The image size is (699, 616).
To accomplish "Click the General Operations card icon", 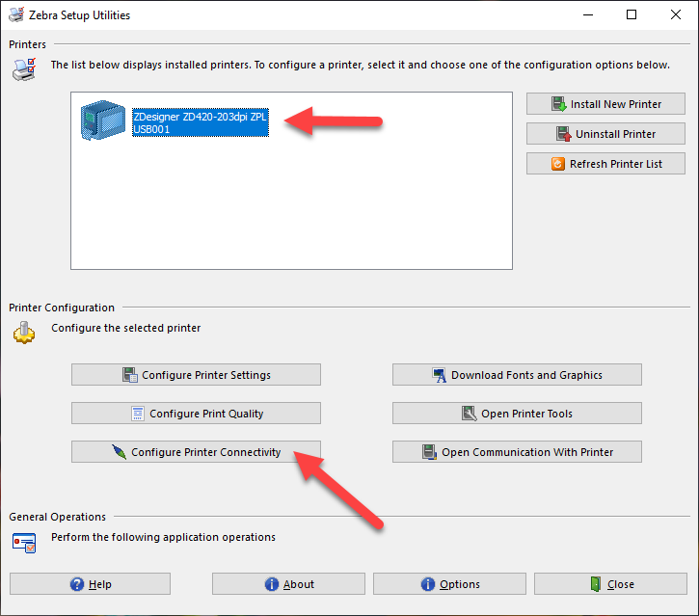I will coord(24,543).
